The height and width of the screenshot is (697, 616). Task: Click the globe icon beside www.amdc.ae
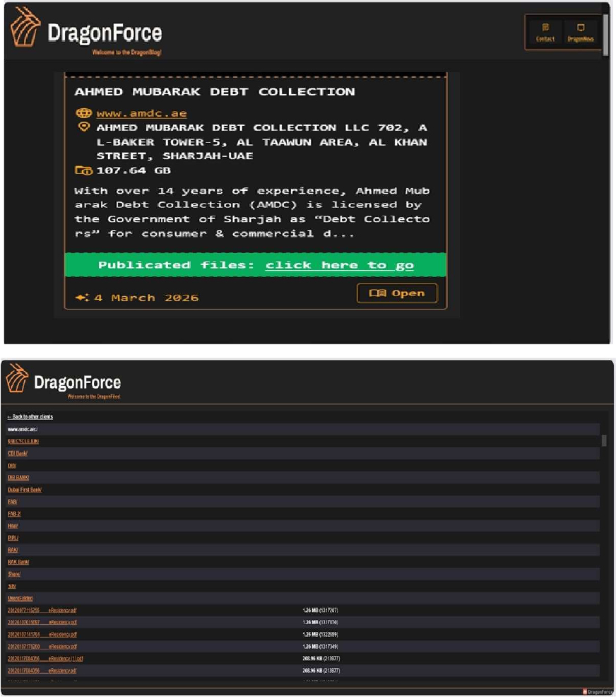pos(83,113)
